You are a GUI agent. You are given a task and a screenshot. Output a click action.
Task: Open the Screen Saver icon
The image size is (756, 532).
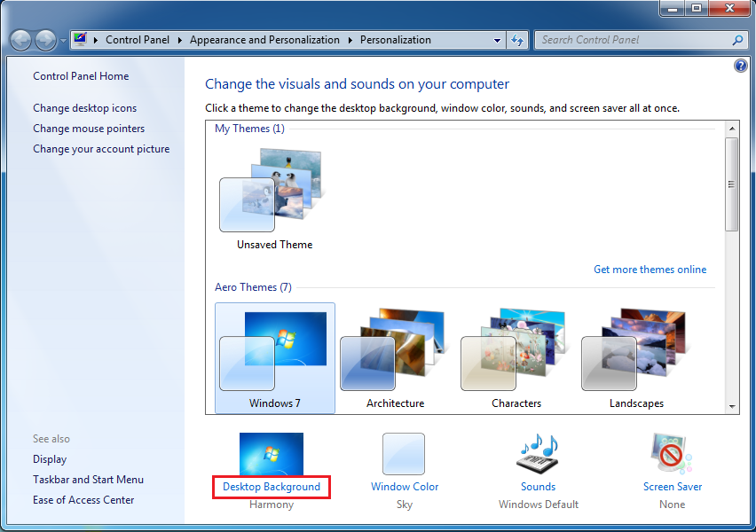[672, 454]
